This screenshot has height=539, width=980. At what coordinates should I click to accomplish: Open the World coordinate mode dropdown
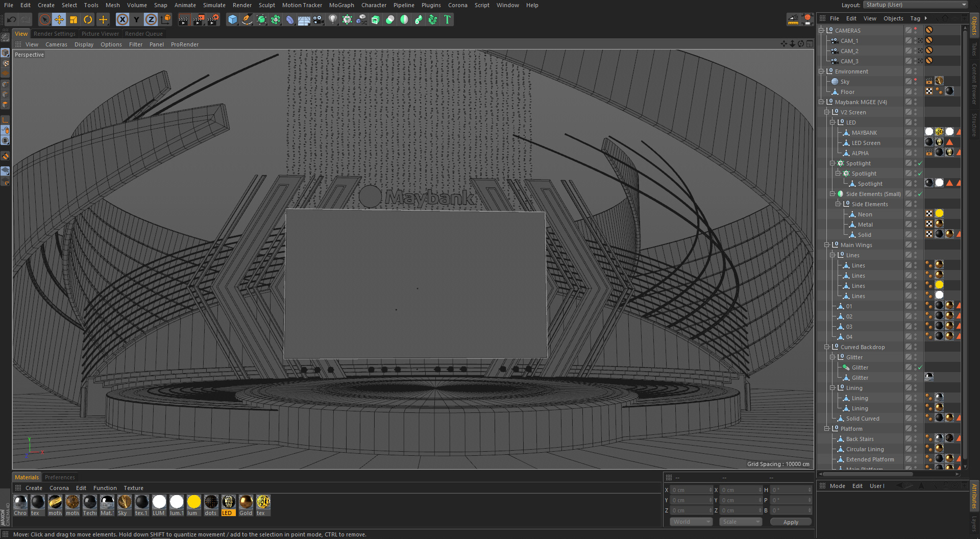point(691,522)
